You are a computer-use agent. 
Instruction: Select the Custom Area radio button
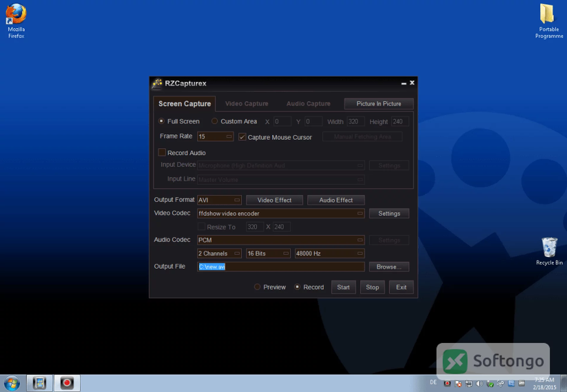point(215,121)
